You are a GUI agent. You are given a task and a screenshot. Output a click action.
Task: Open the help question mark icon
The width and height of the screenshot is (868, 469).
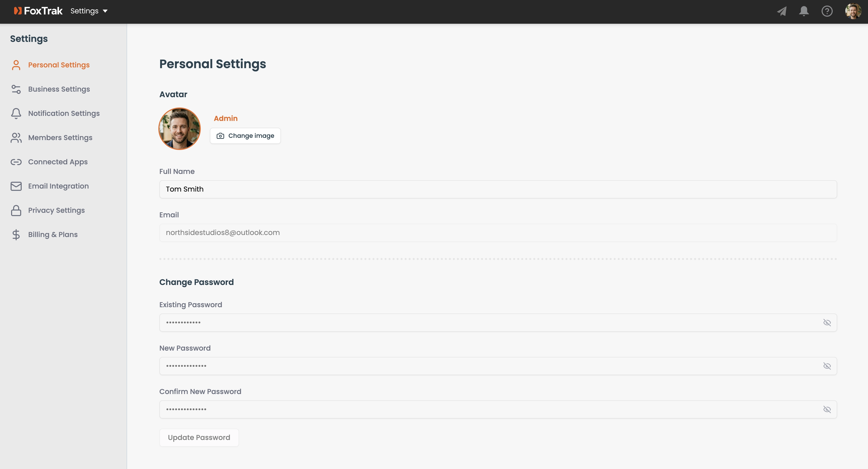point(827,11)
